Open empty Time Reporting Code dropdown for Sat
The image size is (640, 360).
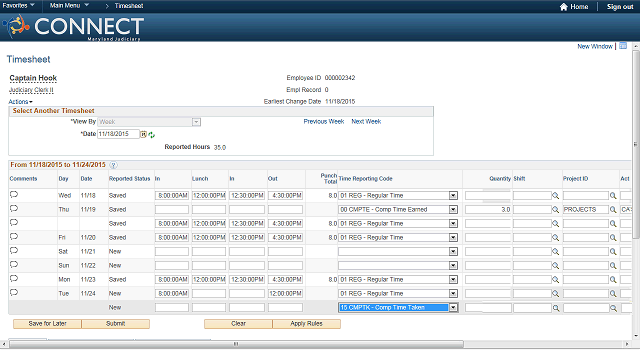453,252
